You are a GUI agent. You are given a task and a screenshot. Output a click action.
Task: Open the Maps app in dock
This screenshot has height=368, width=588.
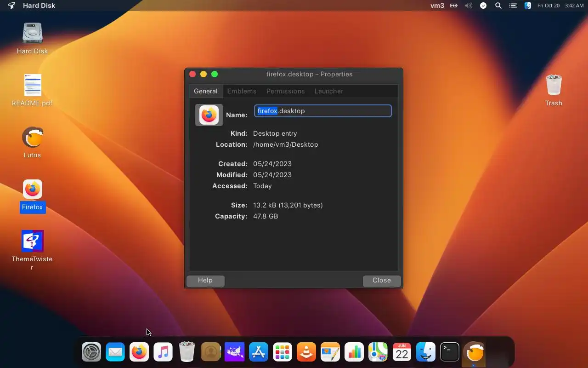(x=378, y=353)
